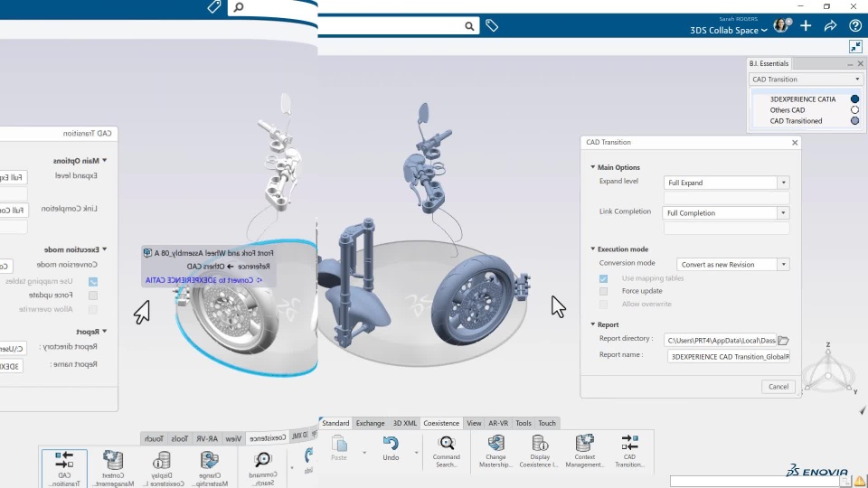Screen dimensions: 868x488
Task: Click the Report name text field
Action: (x=729, y=357)
